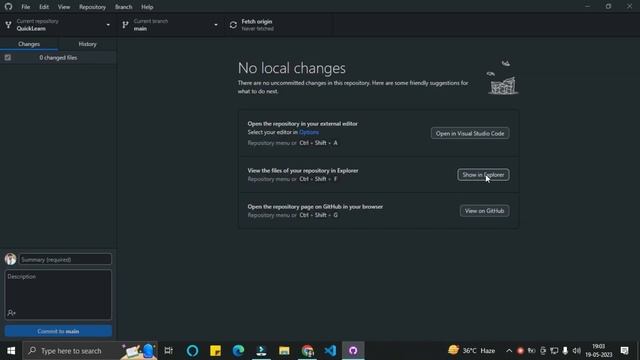Expand the Current repository dropdown
This screenshot has height=360, width=640.
pos(58,25)
